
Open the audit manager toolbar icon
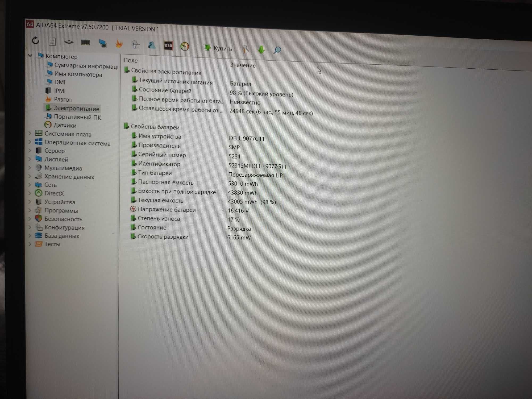coord(136,44)
